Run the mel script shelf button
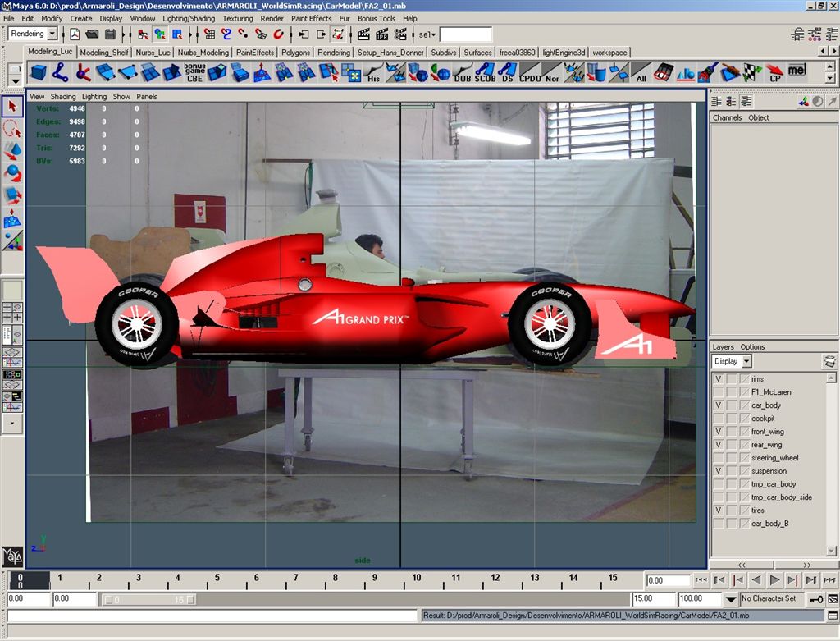The width and height of the screenshot is (840, 641). point(797,71)
